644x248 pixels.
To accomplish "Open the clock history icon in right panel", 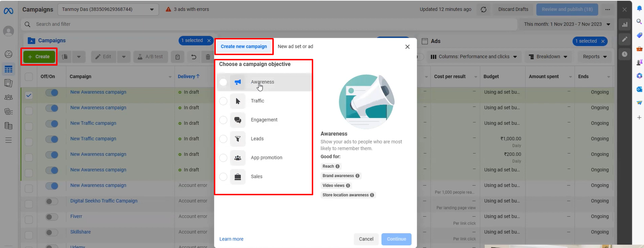I will click(625, 54).
